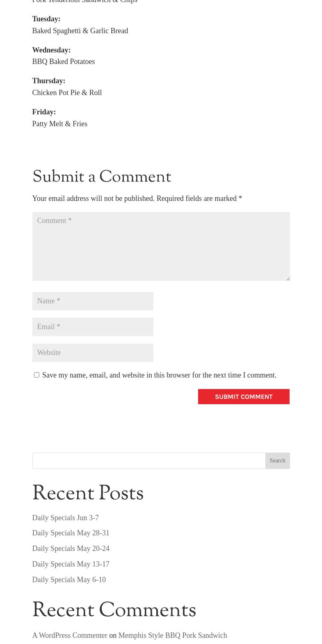Open Daily Specials May 28-31 post
This screenshot has width=322, height=644.
[71, 533]
